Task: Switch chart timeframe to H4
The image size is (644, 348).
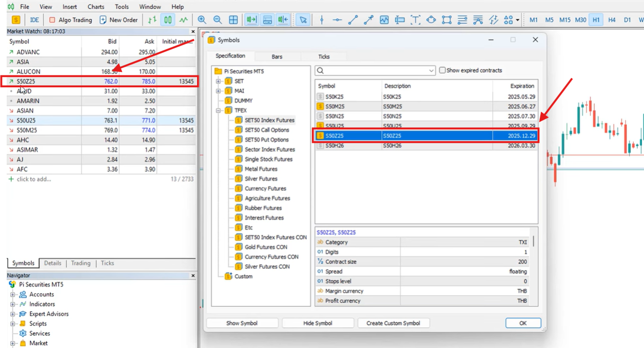Action: tap(612, 20)
